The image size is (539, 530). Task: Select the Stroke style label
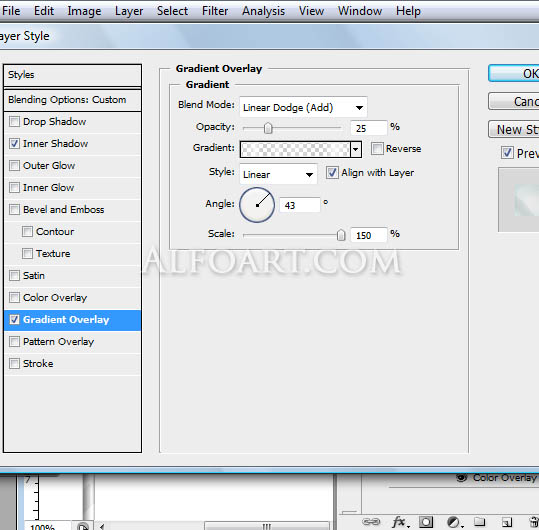tap(38, 363)
